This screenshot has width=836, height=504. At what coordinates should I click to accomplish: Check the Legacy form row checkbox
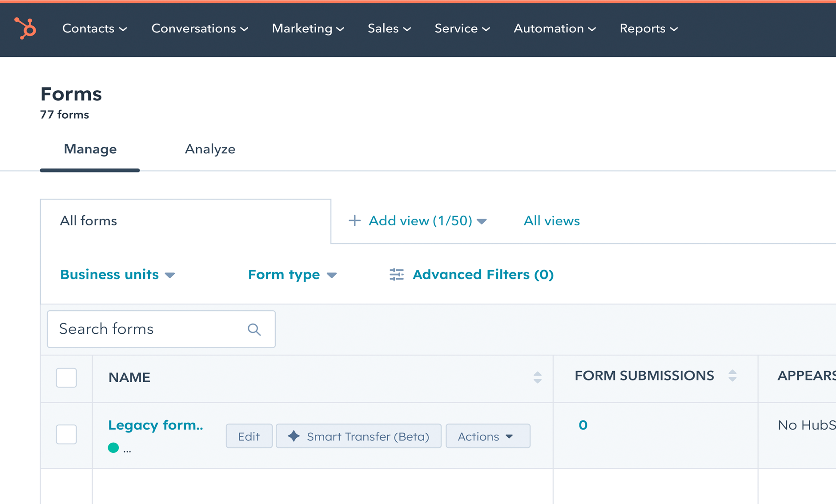pyautogui.click(x=66, y=434)
